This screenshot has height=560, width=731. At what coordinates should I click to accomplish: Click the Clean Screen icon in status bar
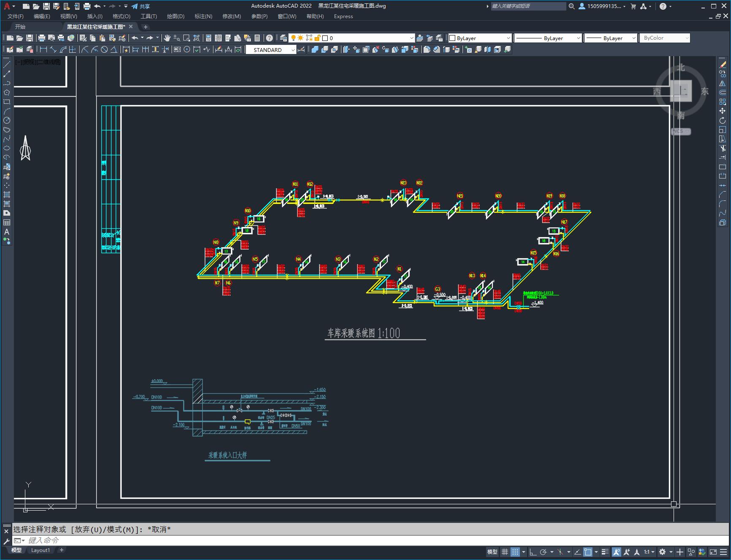pyautogui.click(x=713, y=552)
